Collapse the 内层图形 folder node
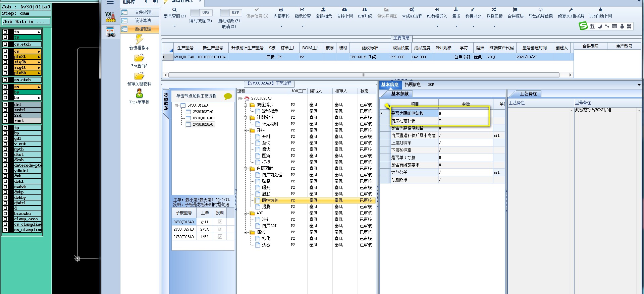Viewport: 644px width, 294px height. pyautogui.click(x=246, y=169)
